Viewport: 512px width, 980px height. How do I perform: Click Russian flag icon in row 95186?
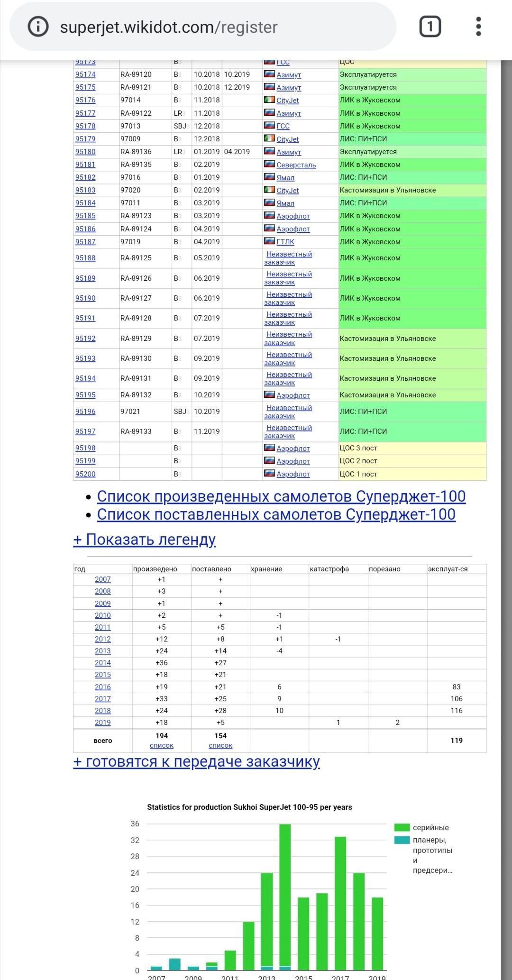pos(269,228)
